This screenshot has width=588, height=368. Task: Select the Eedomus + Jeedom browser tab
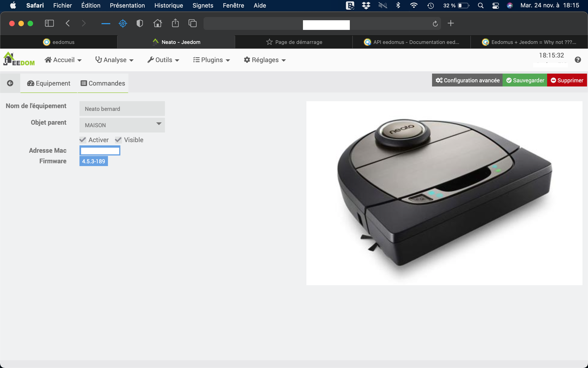pos(529,42)
